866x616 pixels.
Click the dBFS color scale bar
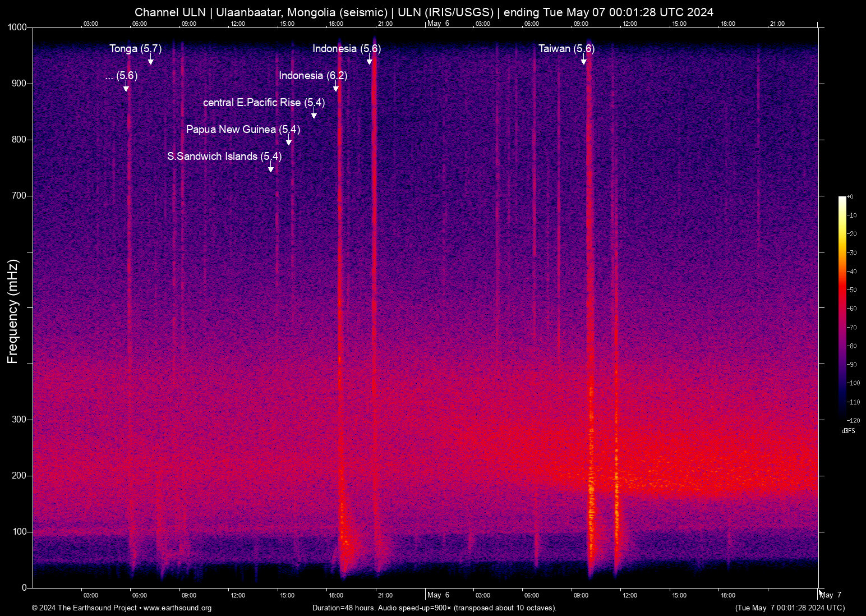tap(842, 307)
